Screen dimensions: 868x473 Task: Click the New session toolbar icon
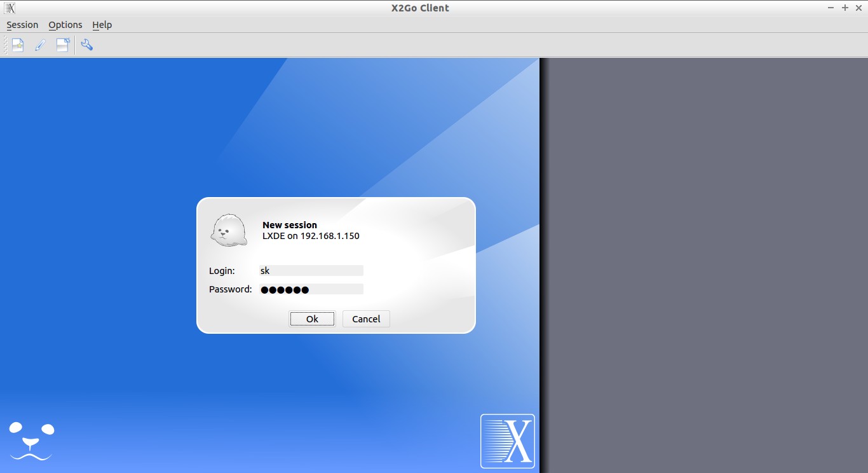point(18,45)
